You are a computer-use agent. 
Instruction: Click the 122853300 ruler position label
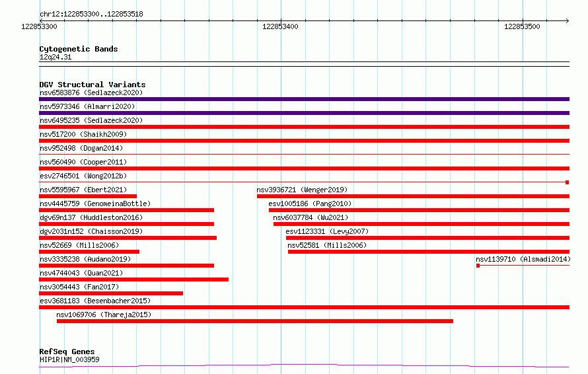[x=40, y=26]
